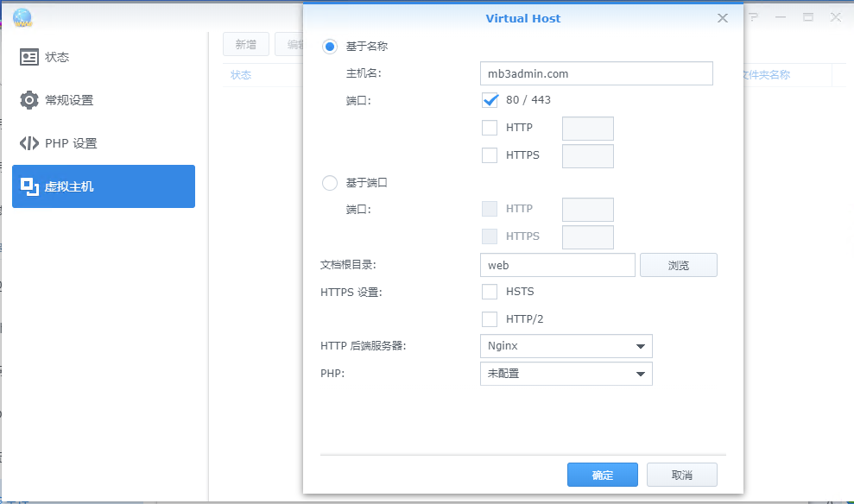Select the 虚拟主机 menu item

104,186
